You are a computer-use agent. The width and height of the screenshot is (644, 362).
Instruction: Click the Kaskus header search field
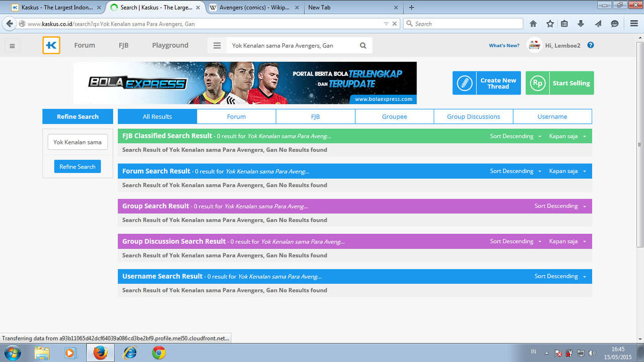coord(292,45)
